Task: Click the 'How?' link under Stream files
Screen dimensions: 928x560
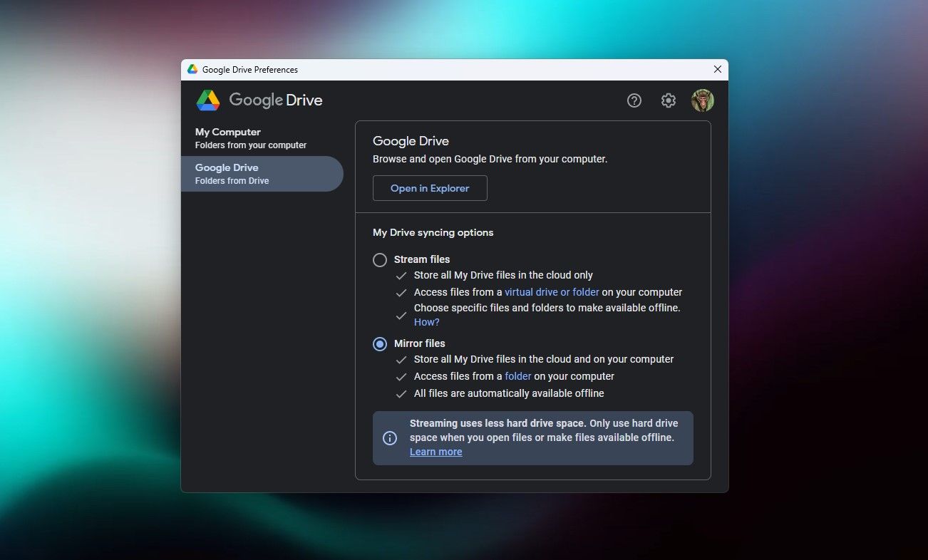Action: pos(426,322)
